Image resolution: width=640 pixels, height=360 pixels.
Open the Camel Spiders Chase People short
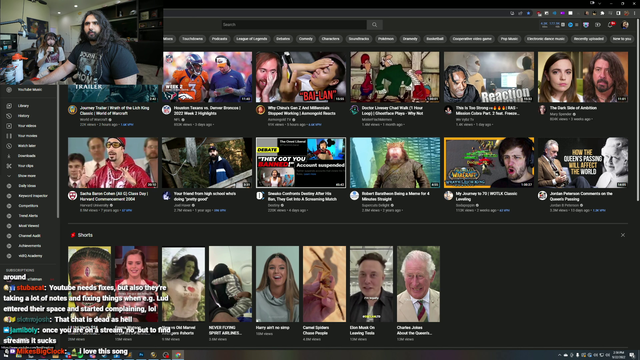[324, 284]
